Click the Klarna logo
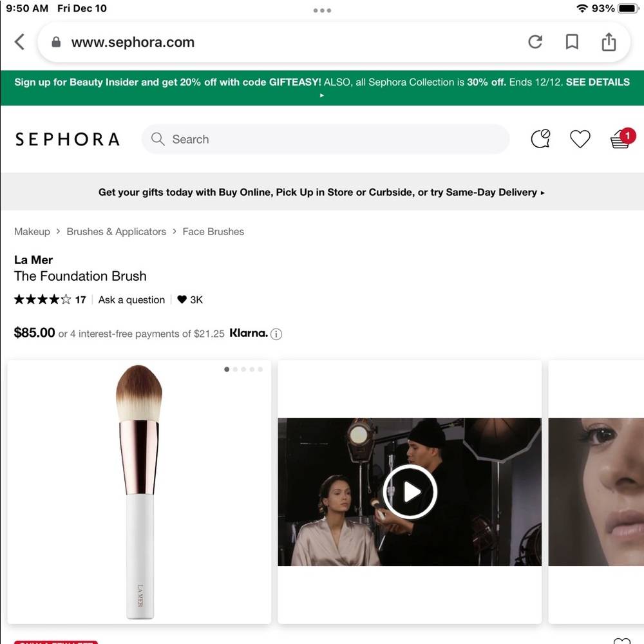644x644 pixels. click(x=249, y=333)
